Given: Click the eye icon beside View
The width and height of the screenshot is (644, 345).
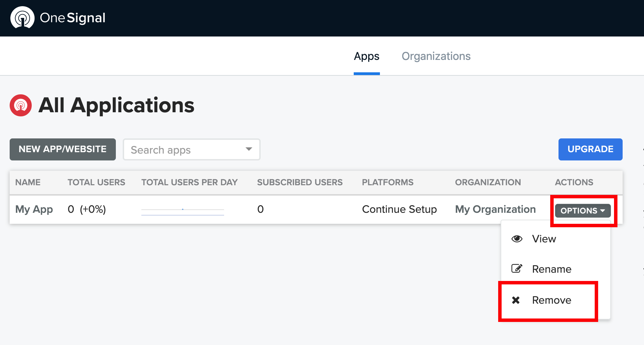Looking at the screenshot, I should pyautogui.click(x=517, y=239).
